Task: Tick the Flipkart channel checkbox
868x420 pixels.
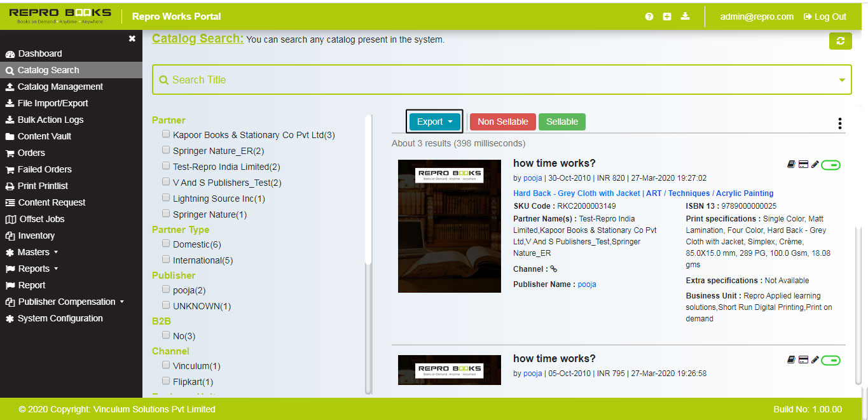Action: [166, 381]
